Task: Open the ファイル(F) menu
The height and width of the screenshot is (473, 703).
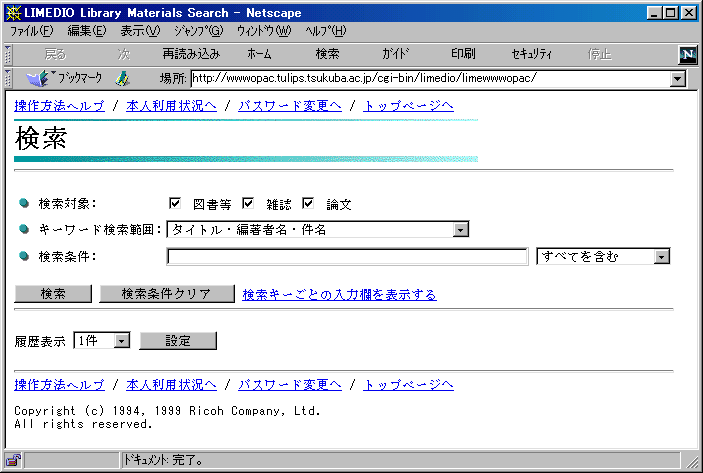Action: (x=31, y=31)
